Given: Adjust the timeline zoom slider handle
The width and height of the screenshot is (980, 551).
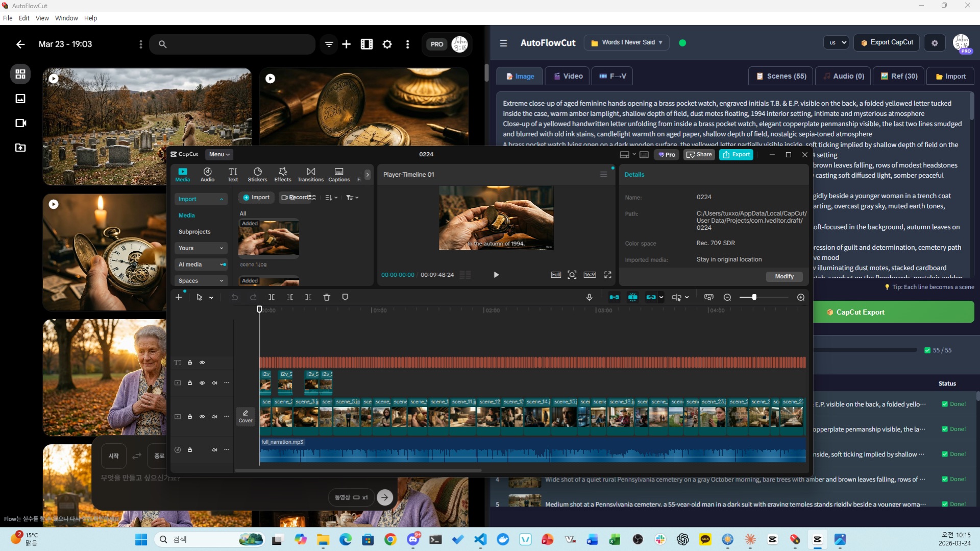Looking at the screenshot, I should pyautogui.click(x=754, y=297).
